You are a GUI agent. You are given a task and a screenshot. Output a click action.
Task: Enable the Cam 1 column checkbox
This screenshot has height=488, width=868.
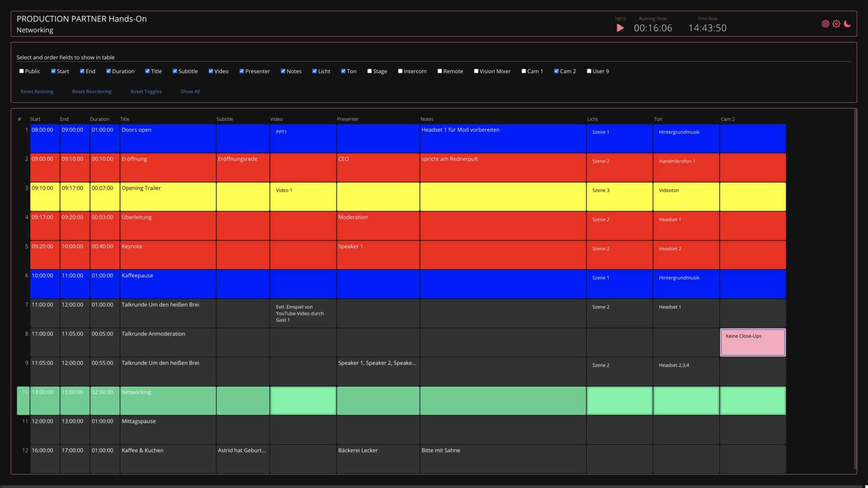tap(524, 71)
